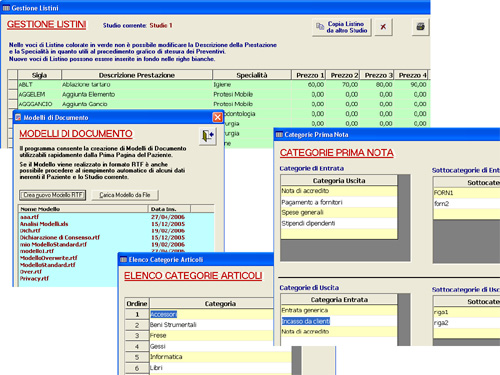500x375 pixels.
Task: Select the riga2 subcategory
Action: [467, 323]
